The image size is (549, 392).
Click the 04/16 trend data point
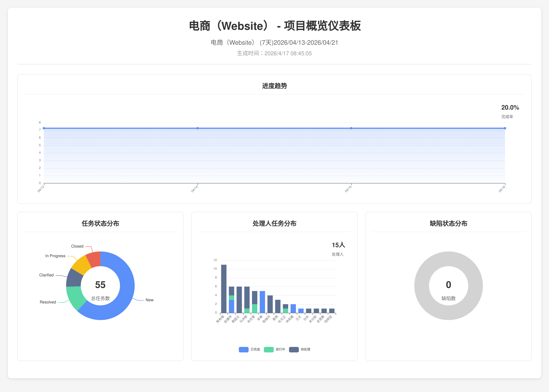tap(505, 128)
